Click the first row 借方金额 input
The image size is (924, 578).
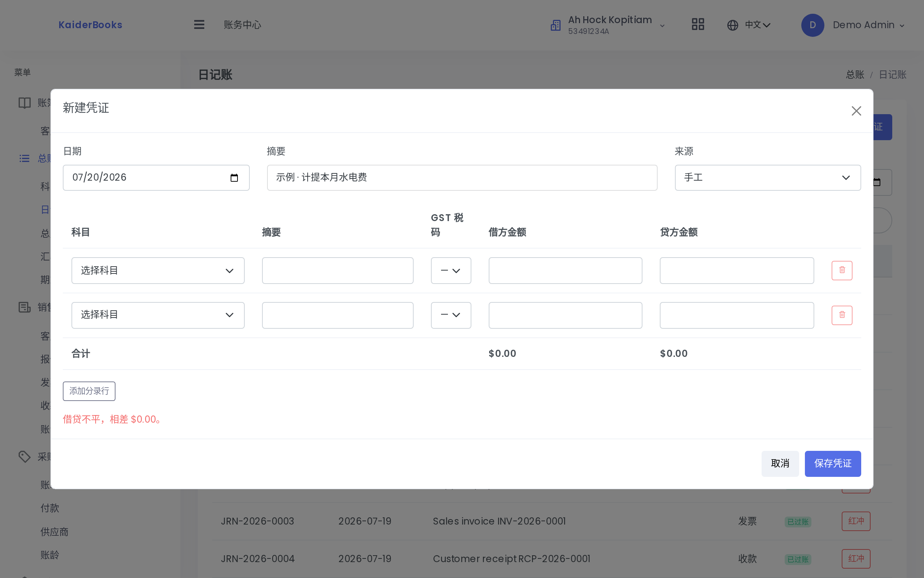click(565, 271)
